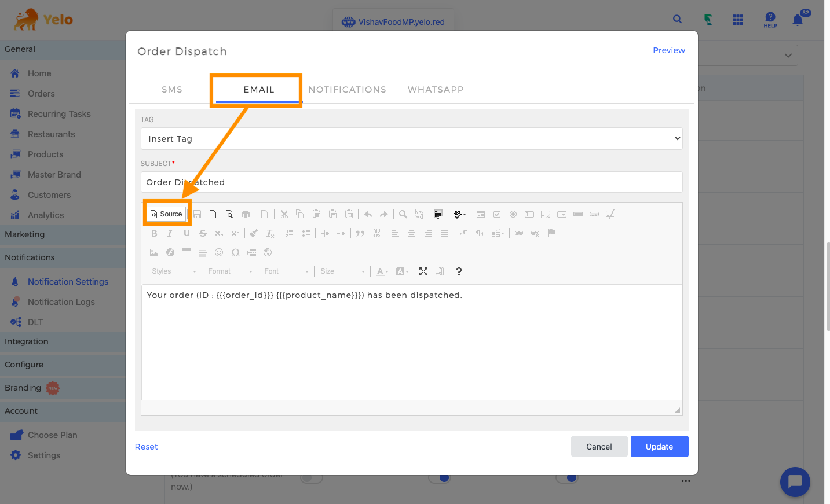Click the Preview document icon in the toolbar

(229, 214)
